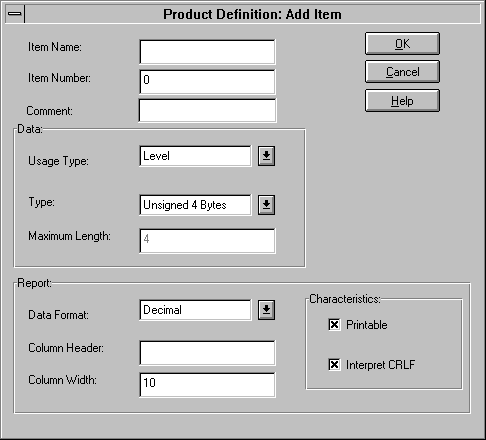Focus the Item Name text field
The height and width of the screenshot is (440, 486).
[x=207, y=52]
